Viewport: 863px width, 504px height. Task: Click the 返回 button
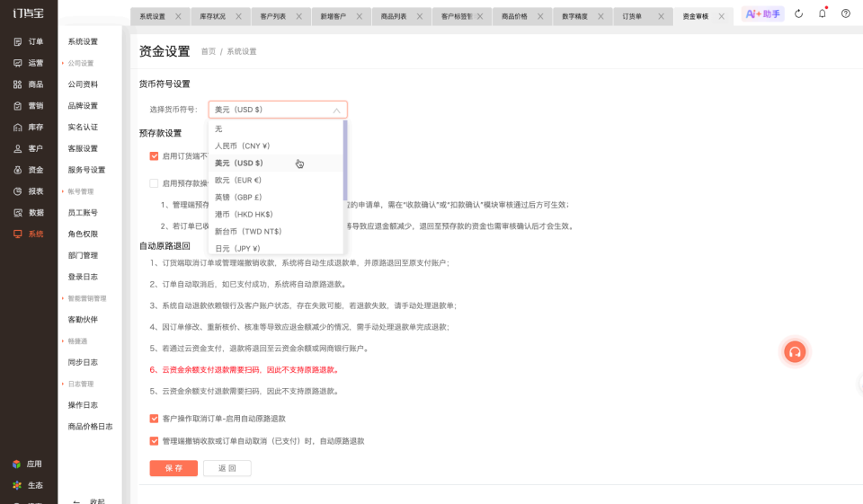click(227, 468)
